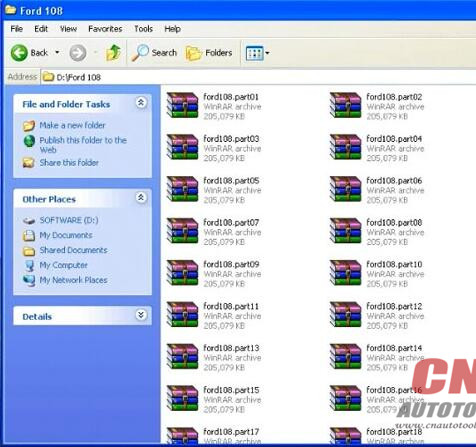The height and width of the screenshot is (447, 476).
Task: Open SOFTWARE (D:) from Other Places
Action: pos(69,220)
